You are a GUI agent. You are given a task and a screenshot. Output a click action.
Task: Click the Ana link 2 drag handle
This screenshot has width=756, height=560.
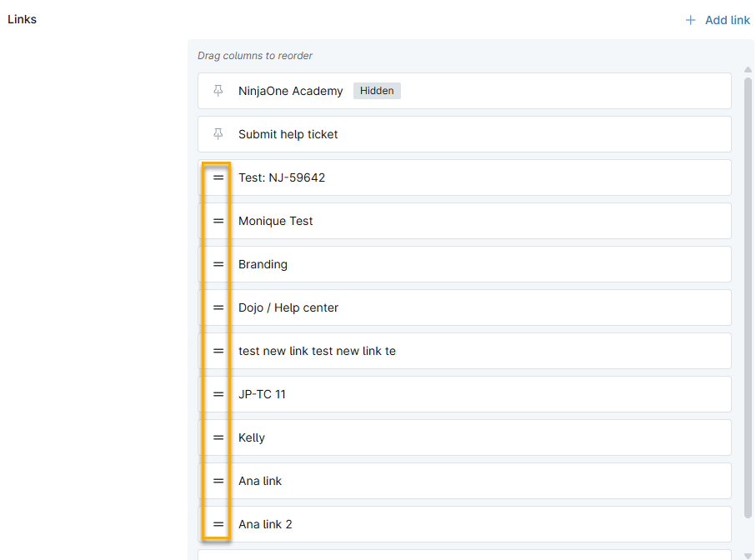pos(218,524)
